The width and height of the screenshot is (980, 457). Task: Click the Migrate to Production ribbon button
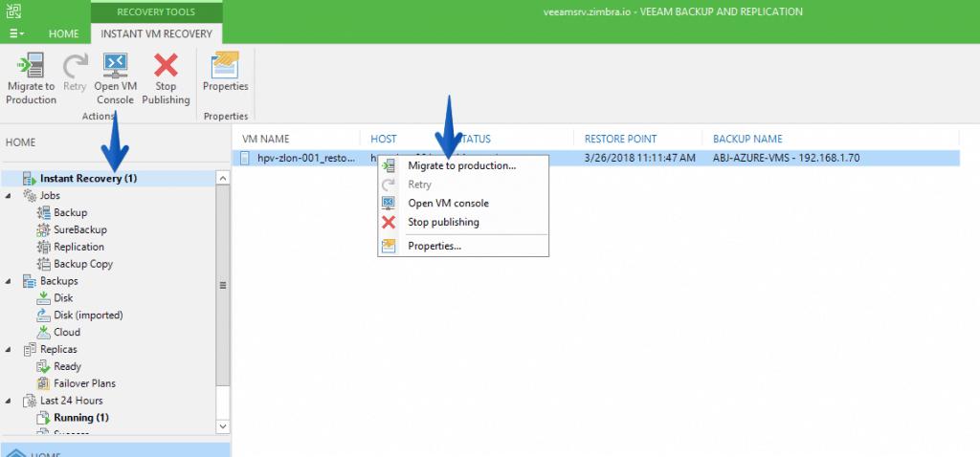pos(32,79)
